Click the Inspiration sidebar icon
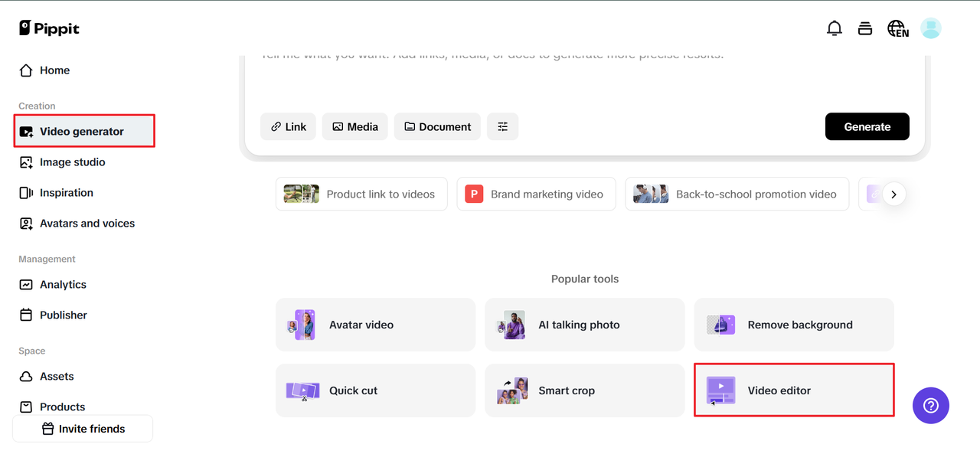 coord(26,193)
